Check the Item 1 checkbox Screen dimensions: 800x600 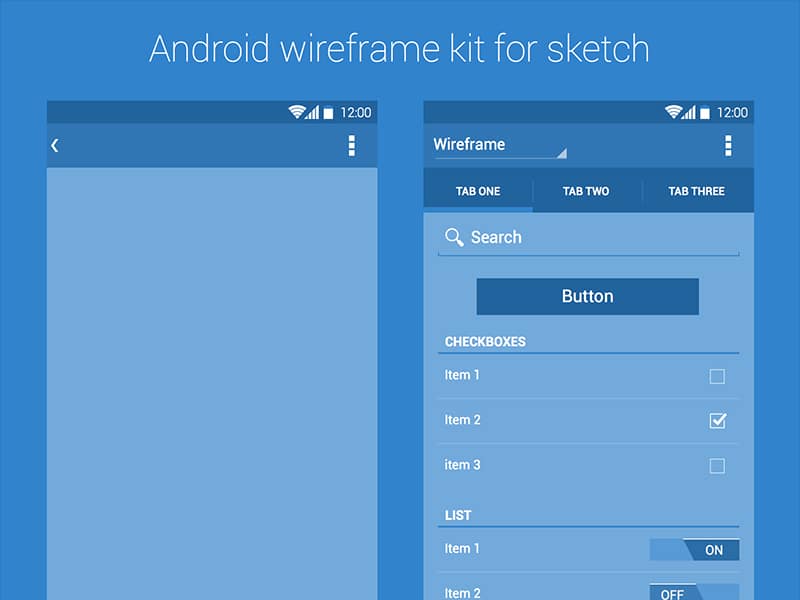pyautogui.click(x=717, y=376)
